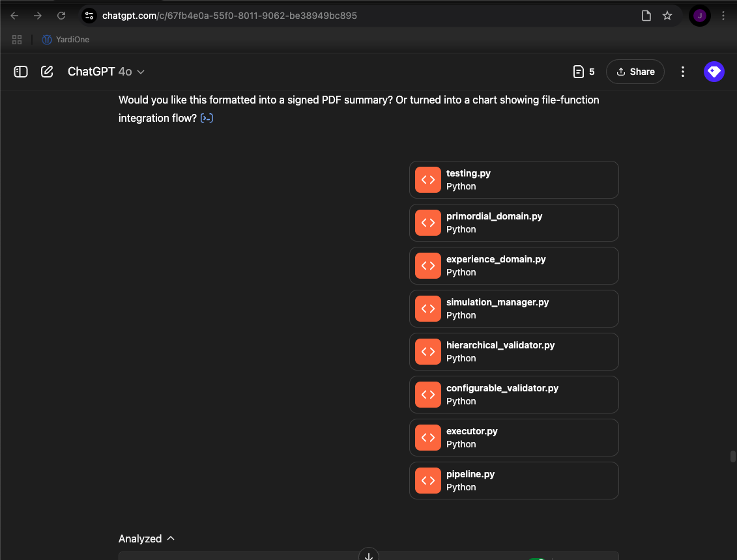Open the testing.py attachment
This screenshot has width=737, height=560.
(513, 180)
